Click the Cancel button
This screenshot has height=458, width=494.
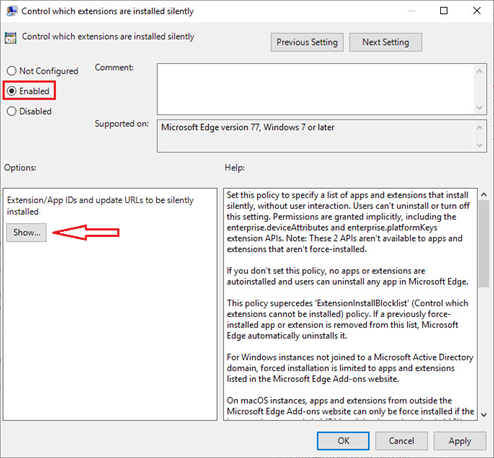click(x=401, y=441)
